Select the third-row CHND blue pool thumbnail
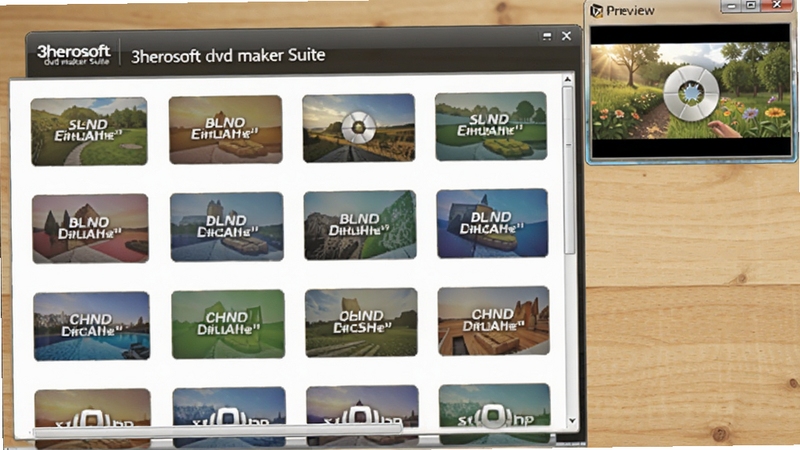Screen dimensions: 800x450 point(92,326)
